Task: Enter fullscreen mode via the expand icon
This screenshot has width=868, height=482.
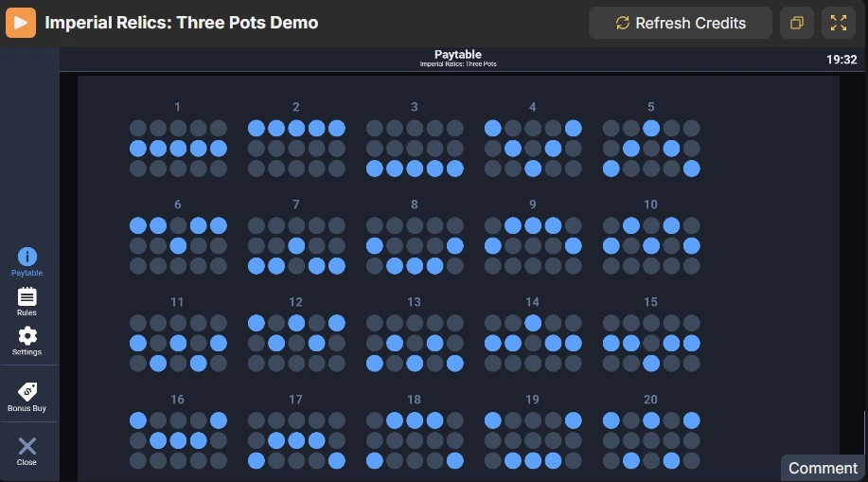Action: [838, 23]
